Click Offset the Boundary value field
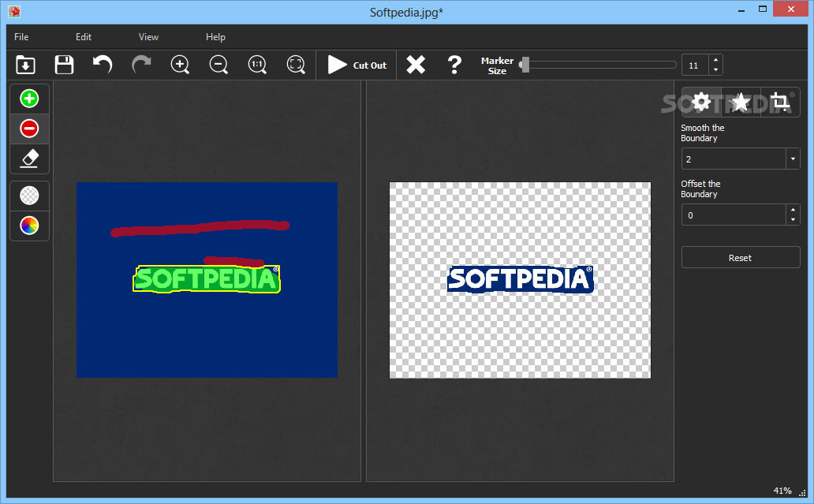 [734, 215]
